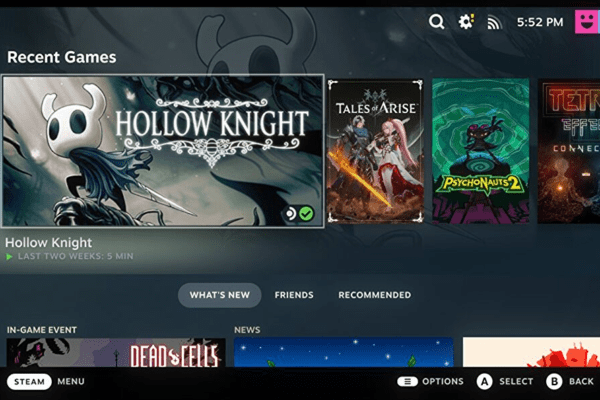
Task: Open the pink smiley profile avatar
Action: coord(587,22)
